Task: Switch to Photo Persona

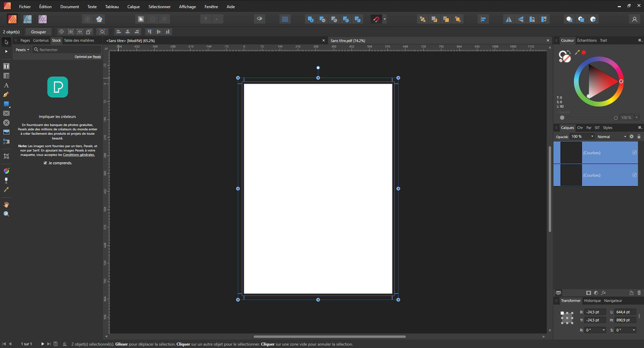Action: [x=43, y=19]
